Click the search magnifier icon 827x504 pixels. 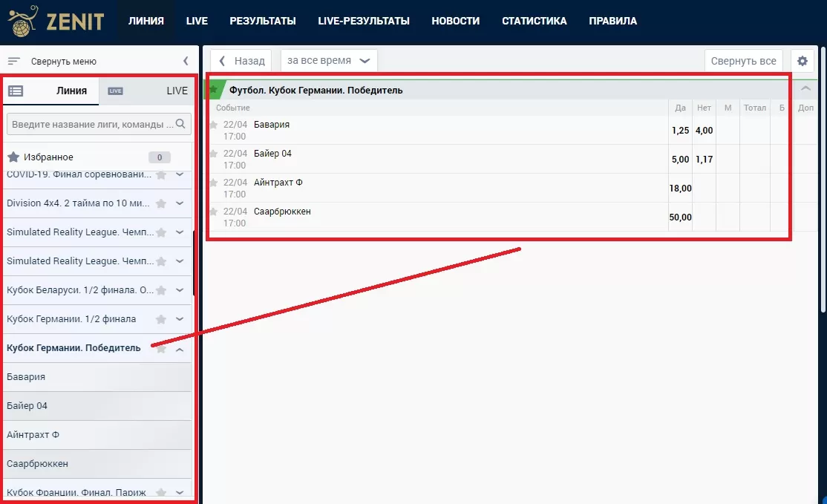point(181,123)
